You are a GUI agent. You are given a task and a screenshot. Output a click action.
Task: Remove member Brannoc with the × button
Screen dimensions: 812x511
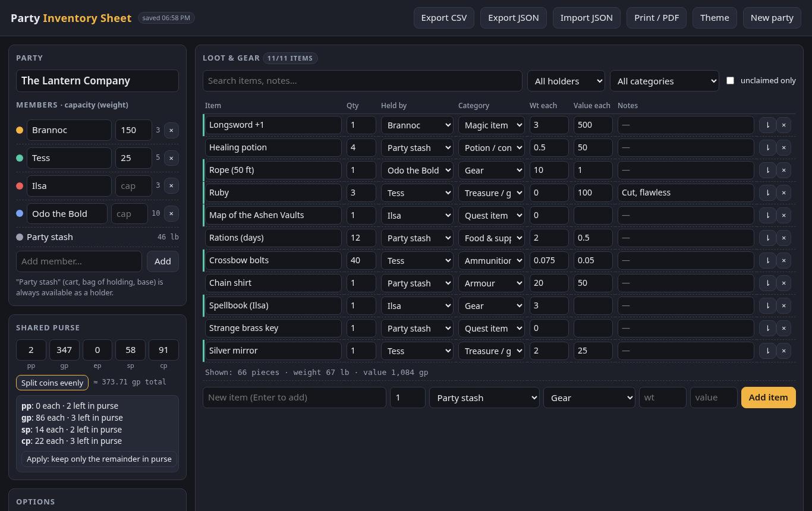point(171,130)
